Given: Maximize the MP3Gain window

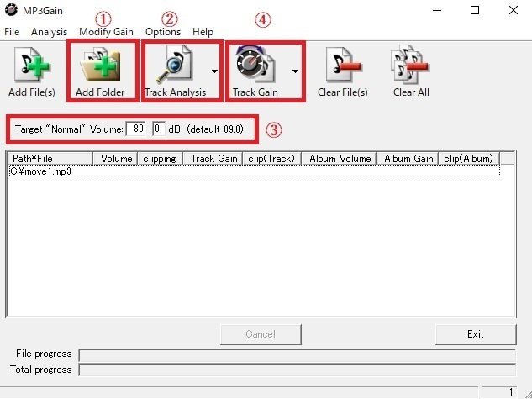Looking at the screenshot, I should point(475,10).
